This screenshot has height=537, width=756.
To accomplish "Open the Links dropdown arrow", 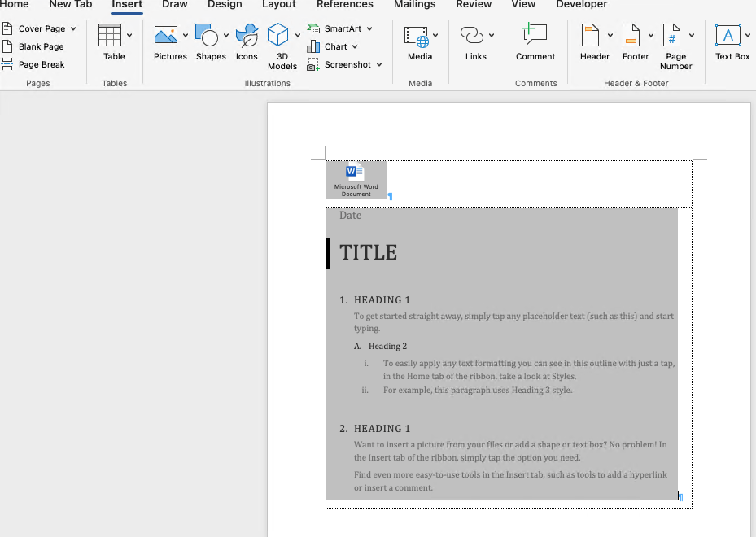I will (492, 35).
